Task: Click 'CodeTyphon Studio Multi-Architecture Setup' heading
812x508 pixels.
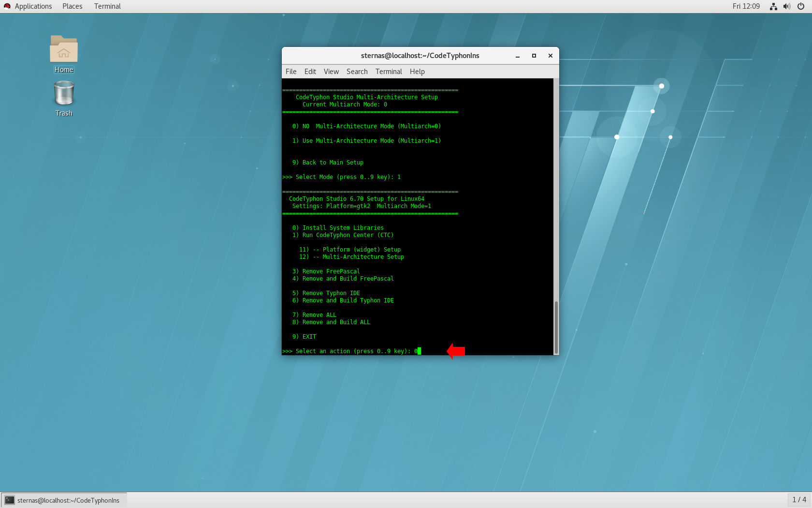Action: pyautogui.click(x=367, y=97)
